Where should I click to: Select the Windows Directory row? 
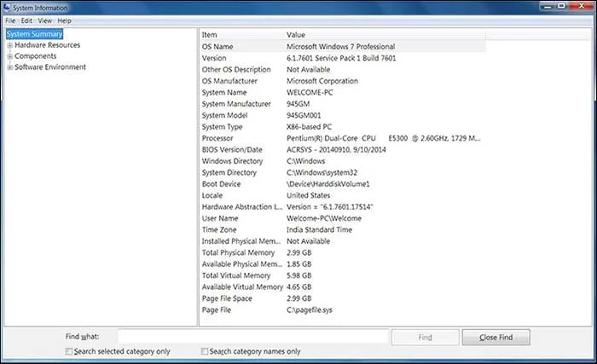coord(343,160)
